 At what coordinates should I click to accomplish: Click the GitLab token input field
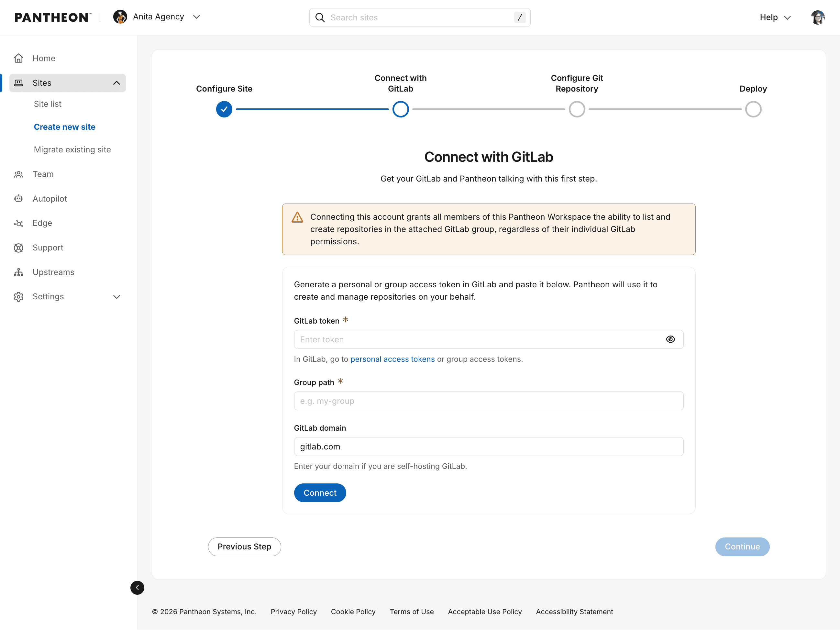click(488, 339)
